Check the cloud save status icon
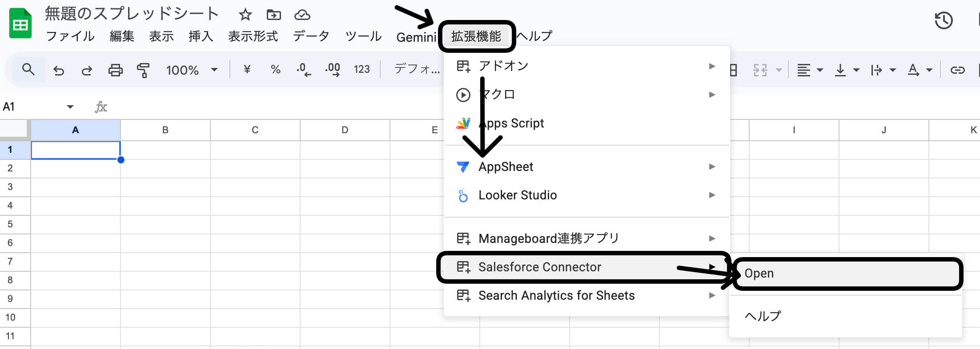 [x=302, y=15]
